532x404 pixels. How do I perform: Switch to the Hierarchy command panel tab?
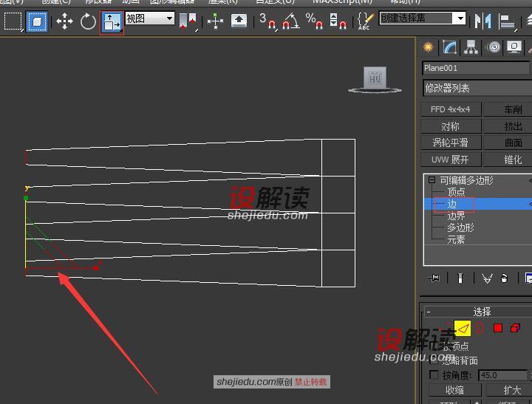point(471,47)
